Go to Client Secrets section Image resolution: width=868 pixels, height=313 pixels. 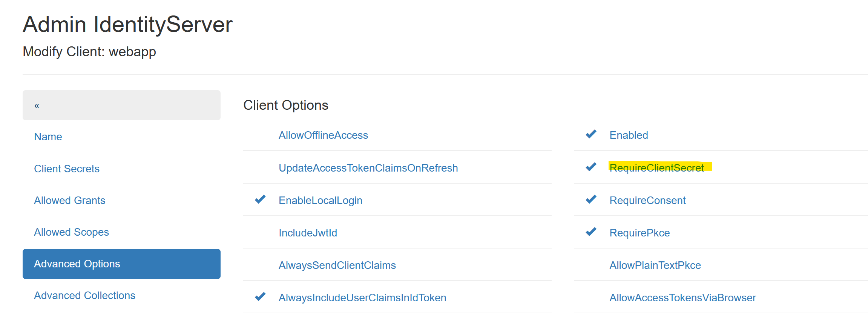click(x=67, y=169)
